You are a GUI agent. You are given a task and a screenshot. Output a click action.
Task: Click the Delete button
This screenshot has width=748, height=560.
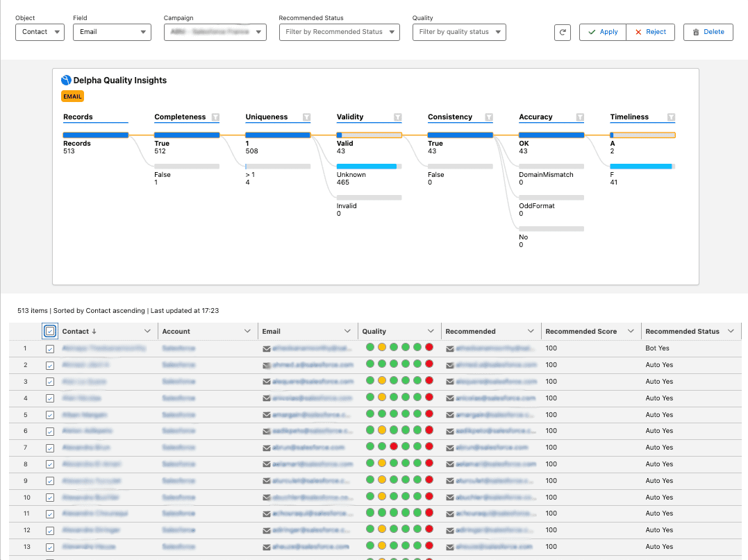708,32
